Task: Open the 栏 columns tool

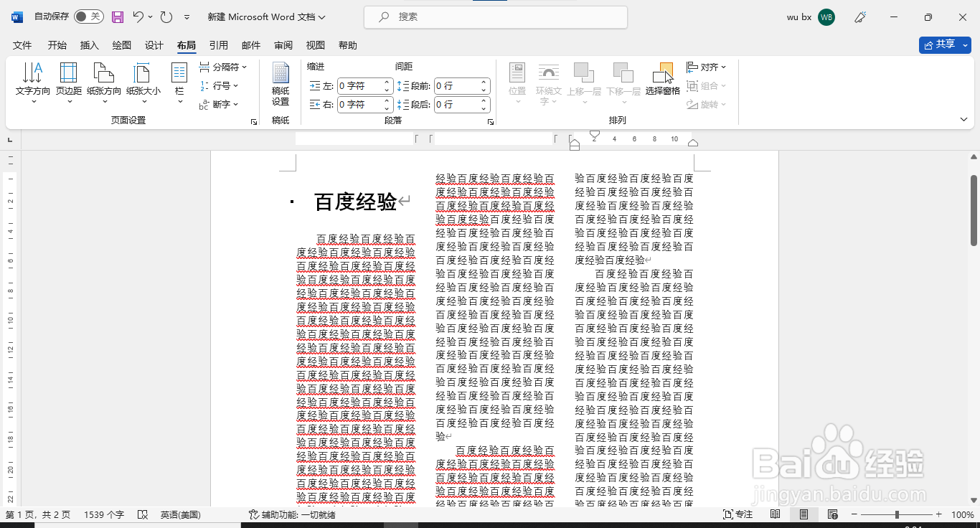Action: (179, 82)
